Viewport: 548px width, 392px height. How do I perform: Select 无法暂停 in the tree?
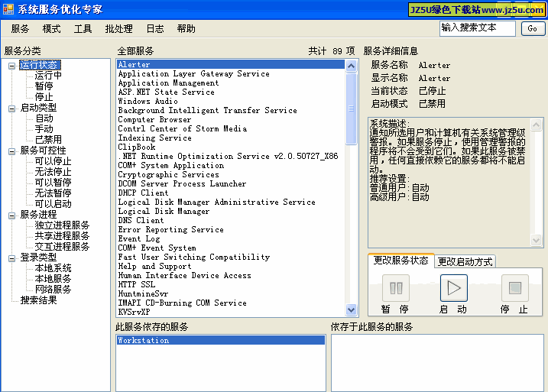(54, 193)
